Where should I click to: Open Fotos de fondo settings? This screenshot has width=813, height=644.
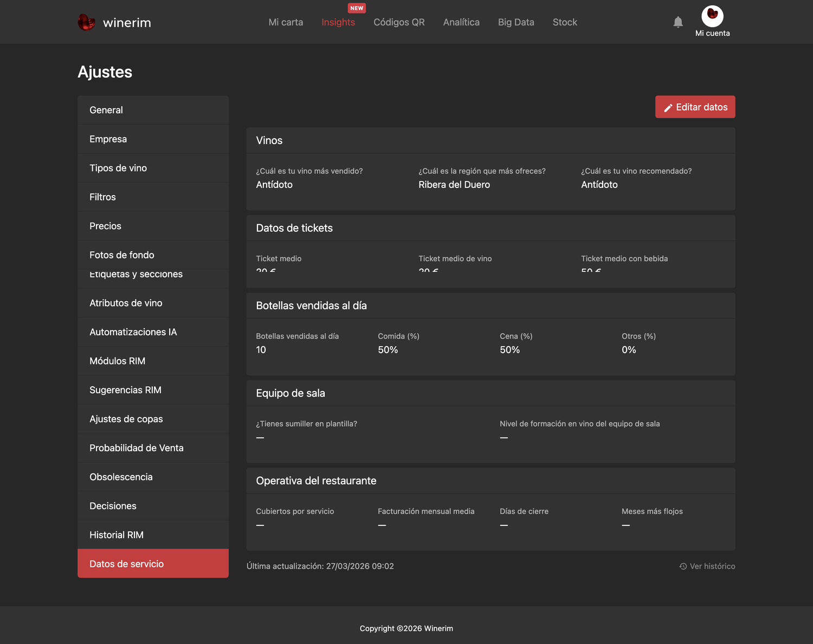click(x=153, y=255)
